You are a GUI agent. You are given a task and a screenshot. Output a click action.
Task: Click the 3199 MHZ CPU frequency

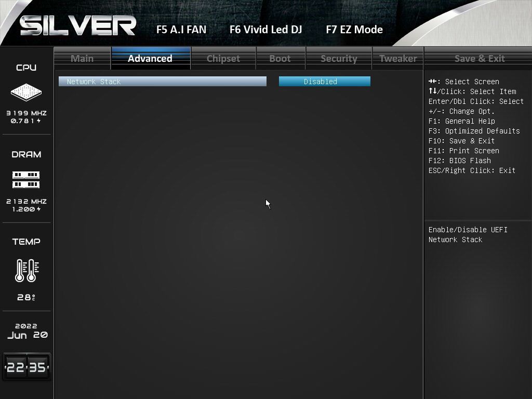point(26,113)
